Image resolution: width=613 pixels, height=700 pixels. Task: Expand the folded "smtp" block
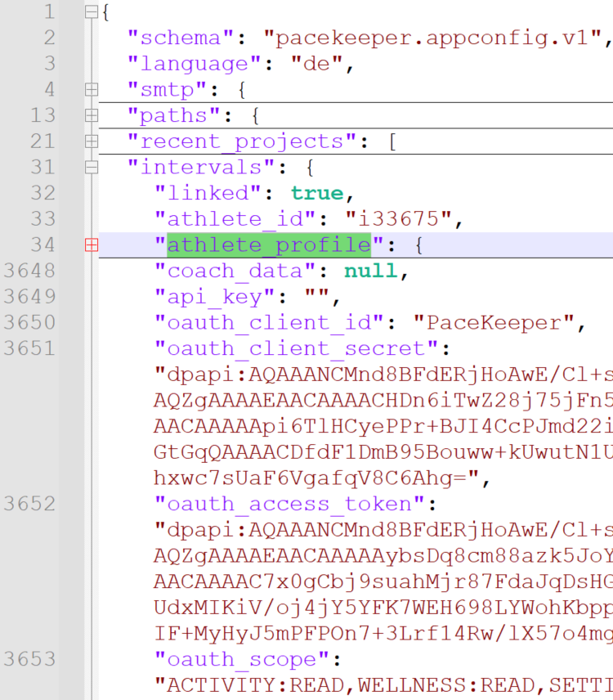(91, 90)
